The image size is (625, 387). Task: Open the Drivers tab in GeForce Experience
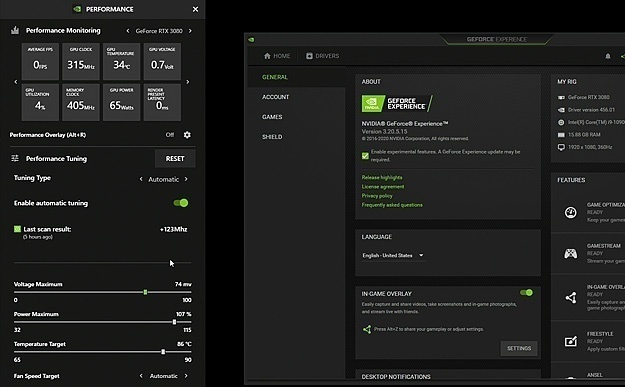322,56
